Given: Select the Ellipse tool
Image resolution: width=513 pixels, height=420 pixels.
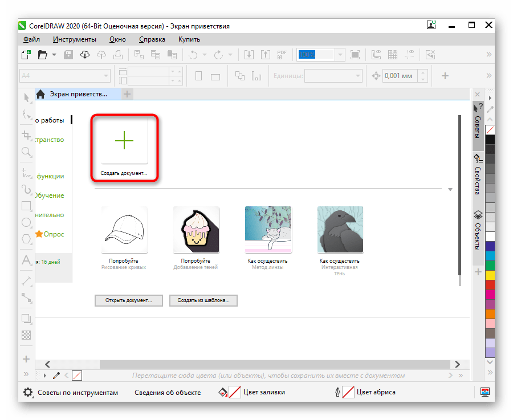Looking at the screenshot, I should [x=26, y=223].
